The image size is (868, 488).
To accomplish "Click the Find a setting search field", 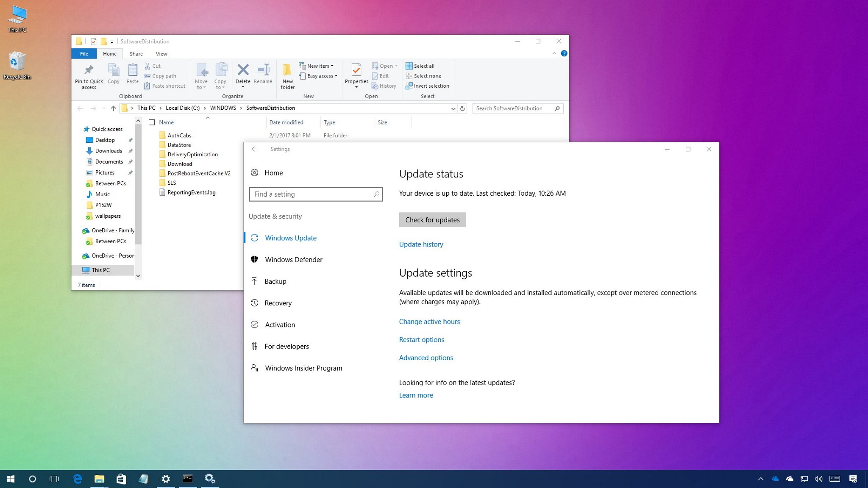I will [315, 194].
